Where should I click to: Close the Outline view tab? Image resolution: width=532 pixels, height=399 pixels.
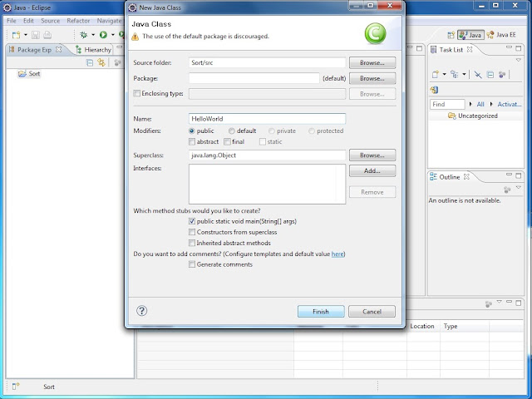(466, 177)
